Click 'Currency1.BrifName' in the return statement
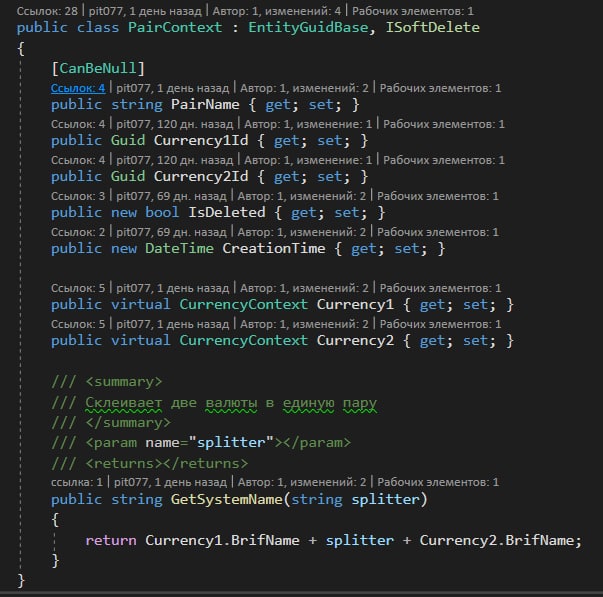Viewport: 603px width, 597px height. 222,540
